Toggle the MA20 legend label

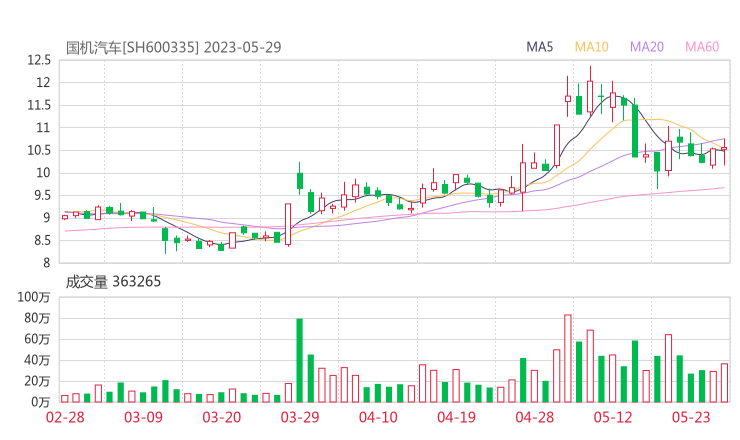647,47
